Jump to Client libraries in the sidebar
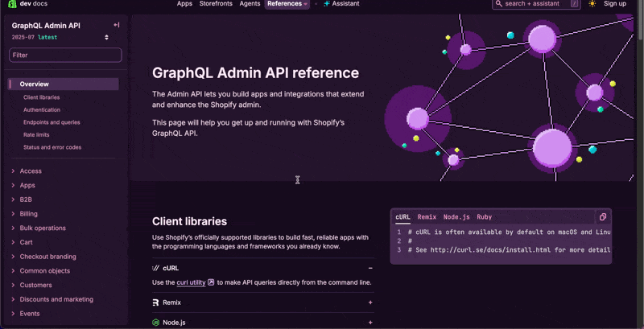 pyautogui.click(x=42, y=97)
